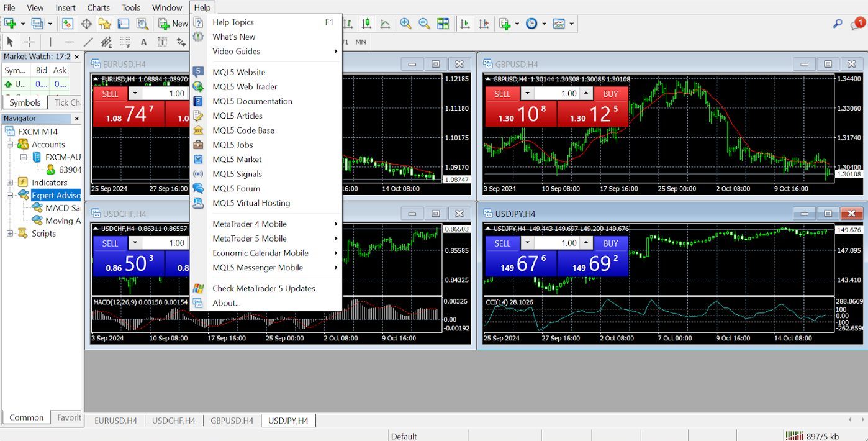Open the Charts menu in menu bar
Screen dimensions: 868x441
click(x=98, y=7)
